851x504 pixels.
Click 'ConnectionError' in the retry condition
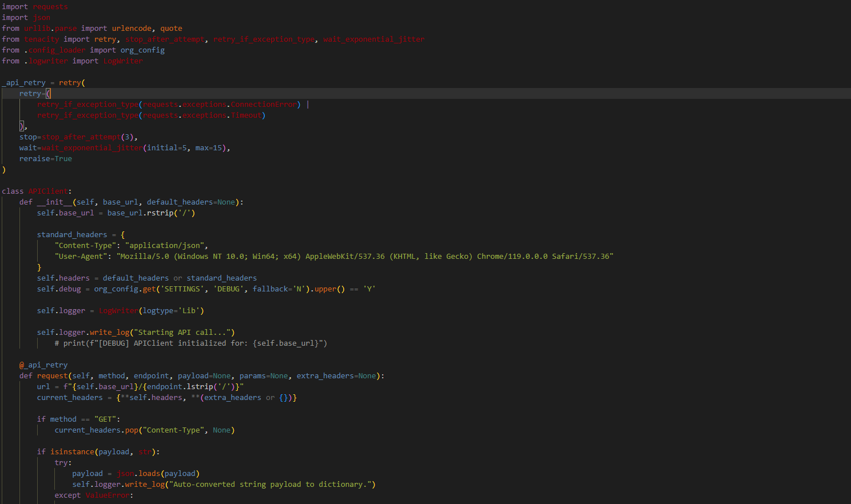[x=264, y=105]
